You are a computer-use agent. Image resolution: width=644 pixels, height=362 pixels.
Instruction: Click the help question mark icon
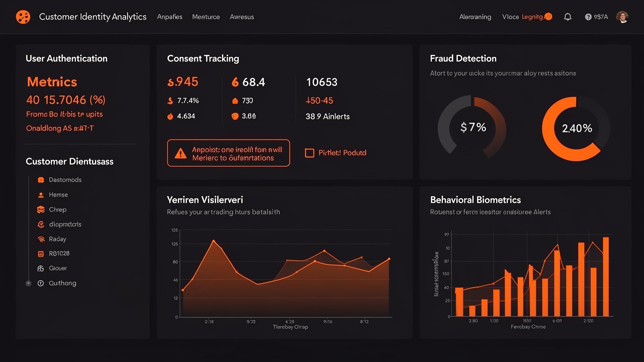tap(588, 17)
